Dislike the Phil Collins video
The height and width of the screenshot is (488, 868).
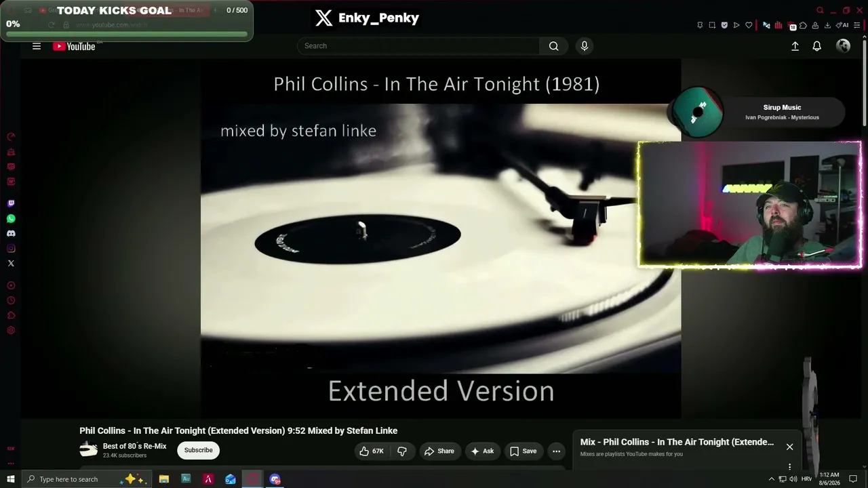pos(402,451)
